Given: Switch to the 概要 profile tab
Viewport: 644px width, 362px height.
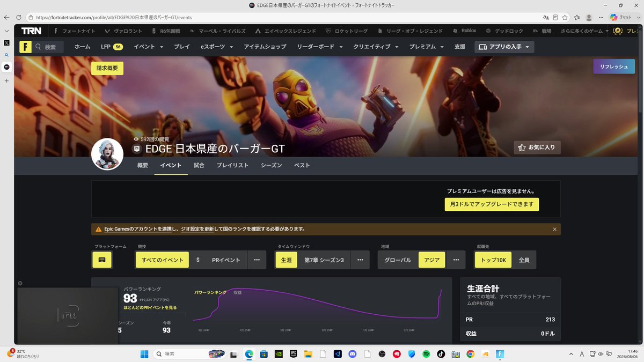Looking at the screenshot, I should pyautogui.click(x=142, y=166).
